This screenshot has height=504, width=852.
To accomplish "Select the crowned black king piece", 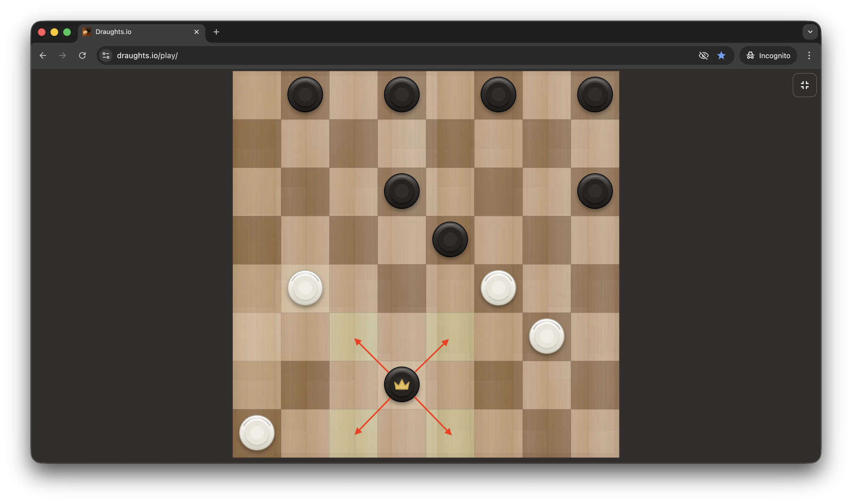I will point(402,385).
